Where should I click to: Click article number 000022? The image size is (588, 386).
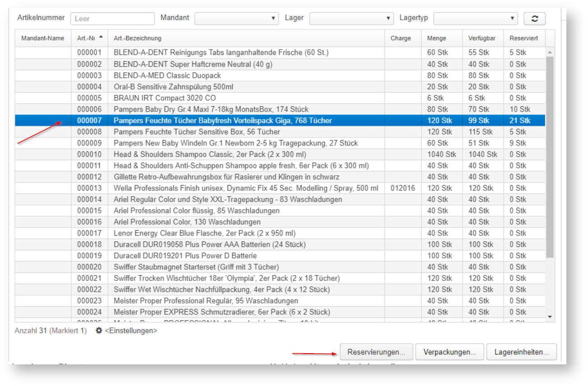coord(89,289)
